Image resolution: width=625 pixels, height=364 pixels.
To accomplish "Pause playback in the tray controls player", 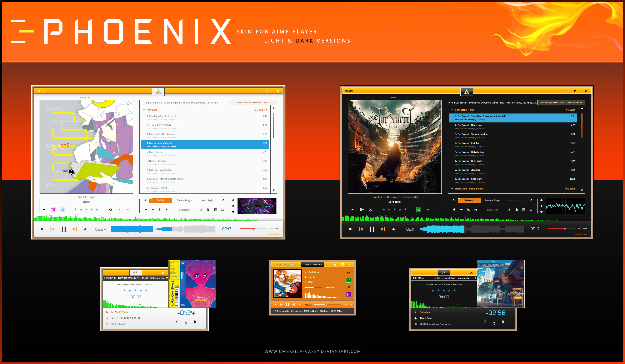I will tap(287, 305).
